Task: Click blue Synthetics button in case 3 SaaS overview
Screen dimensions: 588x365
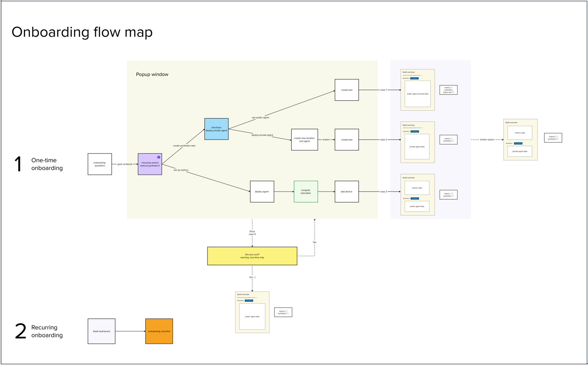Action: coord(415,198)
